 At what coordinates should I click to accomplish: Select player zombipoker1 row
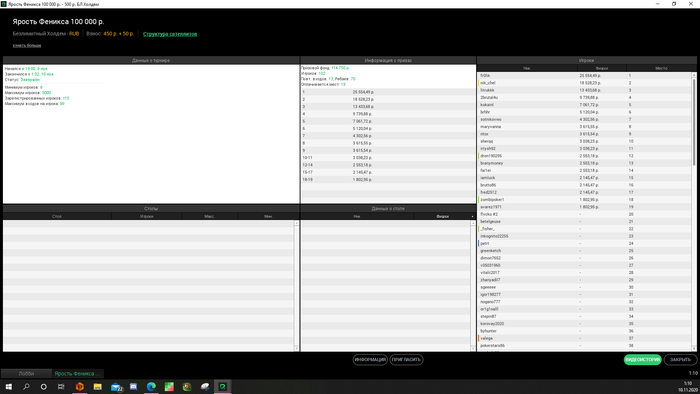584,199
